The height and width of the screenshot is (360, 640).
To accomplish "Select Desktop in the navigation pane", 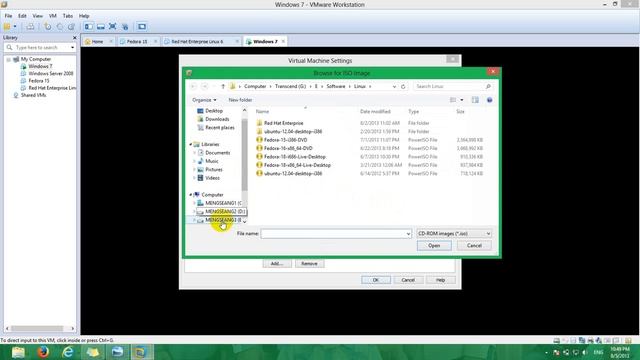I will [214, 111].
